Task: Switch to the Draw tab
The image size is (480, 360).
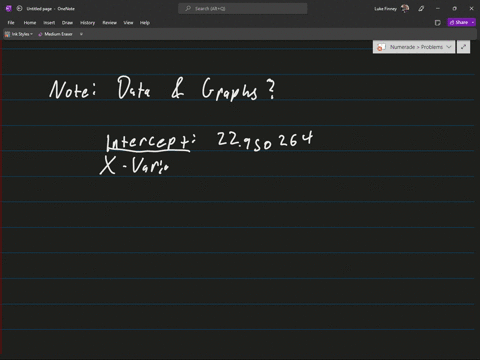Action: [67, 23]
